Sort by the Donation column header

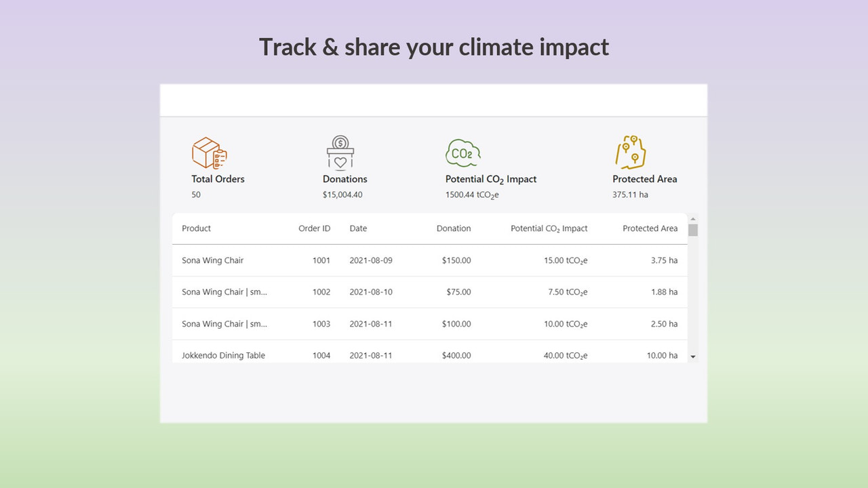pos(454,228)
